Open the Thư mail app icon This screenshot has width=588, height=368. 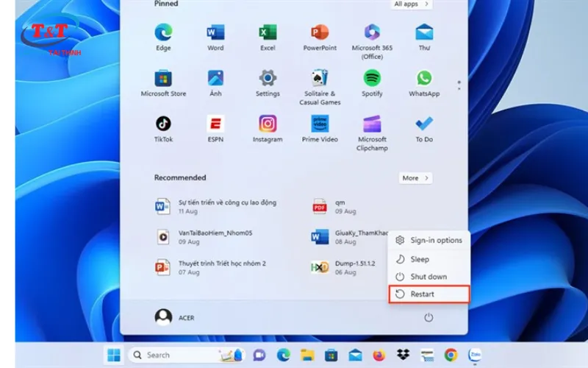point(424,37)
